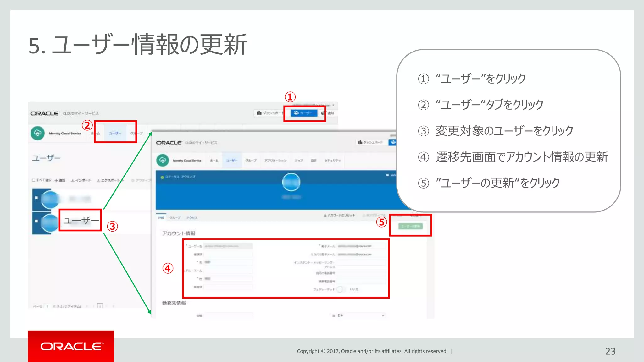The height and width of the screenshot is (362, 644).
Task: Click the mail icon in the blue banner
Action: tap(387, 175)
